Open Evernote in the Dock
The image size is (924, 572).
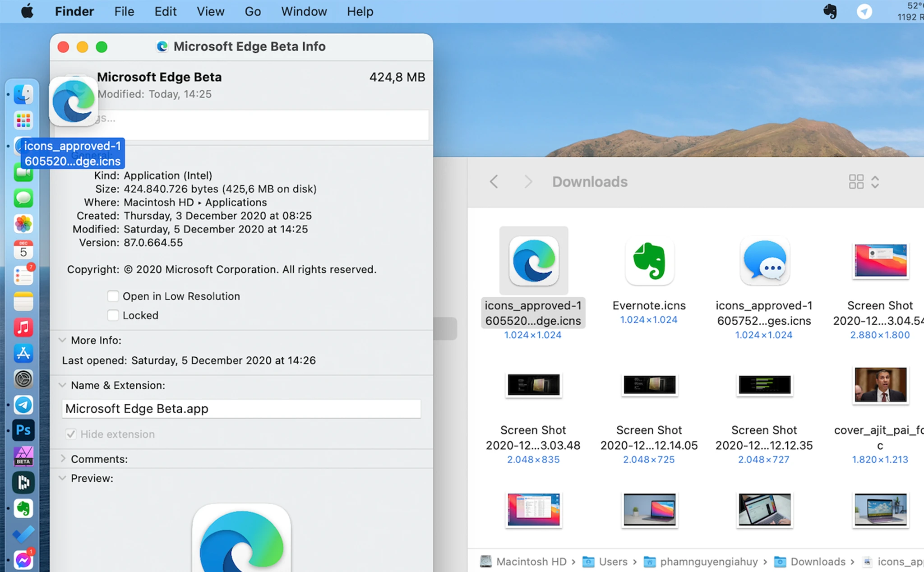[23, 508]
